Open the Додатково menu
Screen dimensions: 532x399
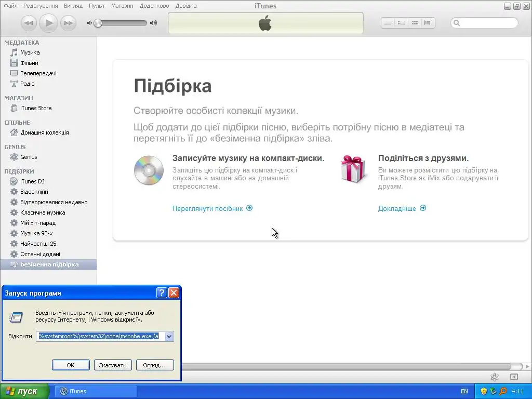click(154, 6)
